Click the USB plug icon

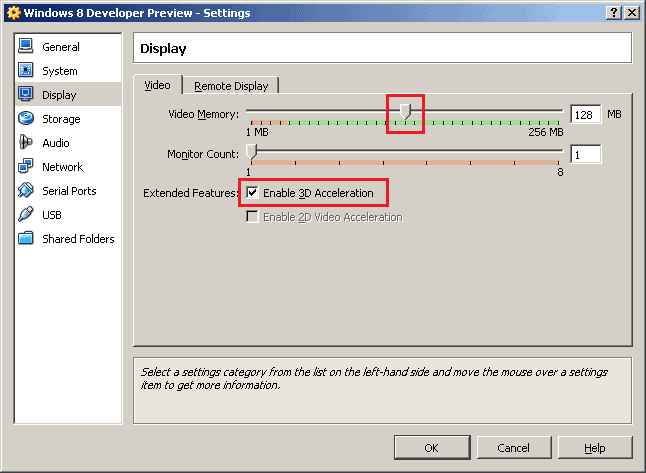pyautogui.click(x=26, y=214)
